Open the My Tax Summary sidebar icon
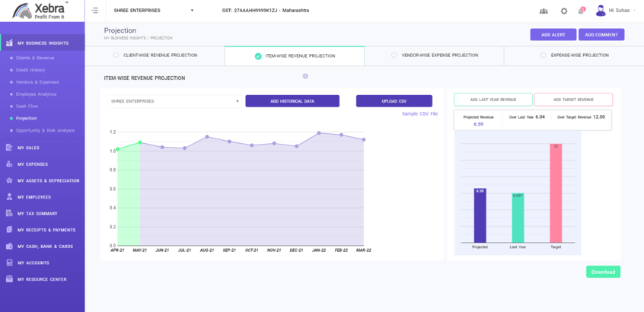644x312 pixels. pyautogui.click(x=8, y=214)
